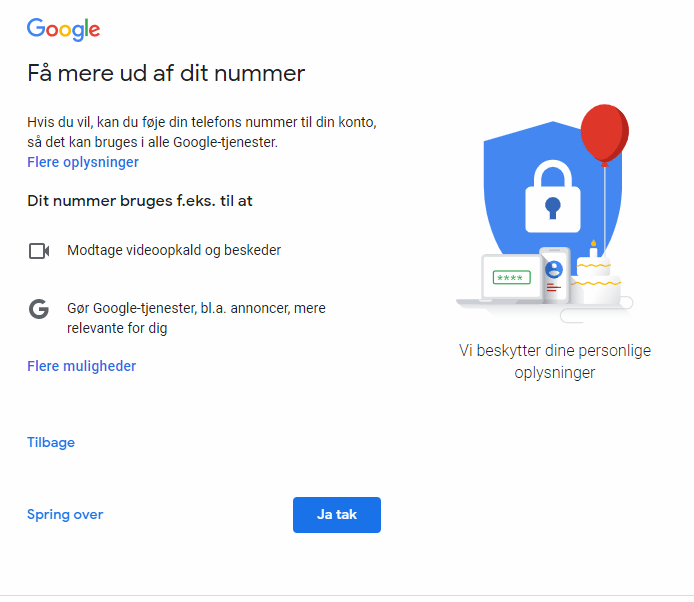Expand 'Flere muligheder' options
This screenshot has height=602, width=694.
coord(82,366)
